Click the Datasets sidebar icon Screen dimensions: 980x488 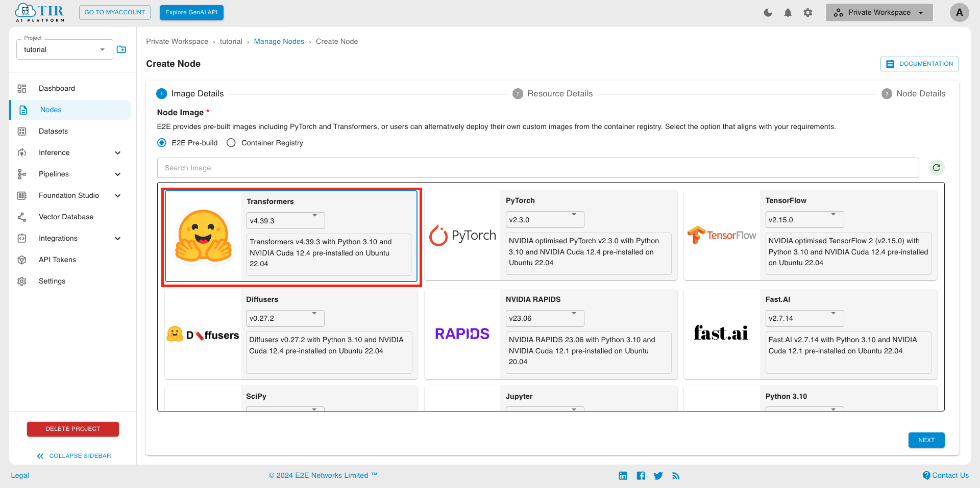coord(22,131)
